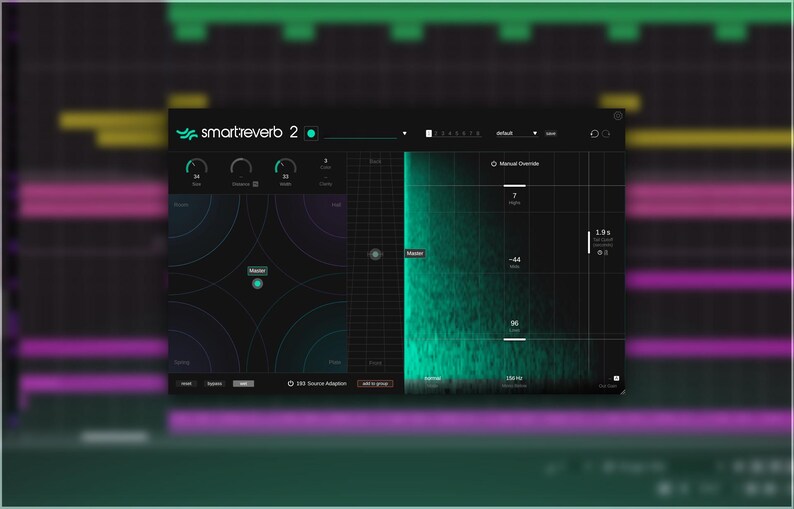
Task: Click the smart:reverb wave logo
Action: point(186,133)
